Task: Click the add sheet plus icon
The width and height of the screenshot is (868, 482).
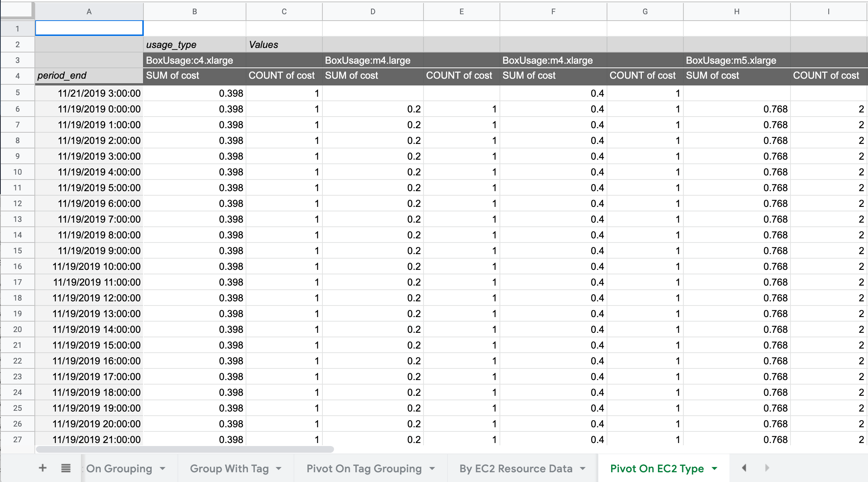Action: (43, 468)
